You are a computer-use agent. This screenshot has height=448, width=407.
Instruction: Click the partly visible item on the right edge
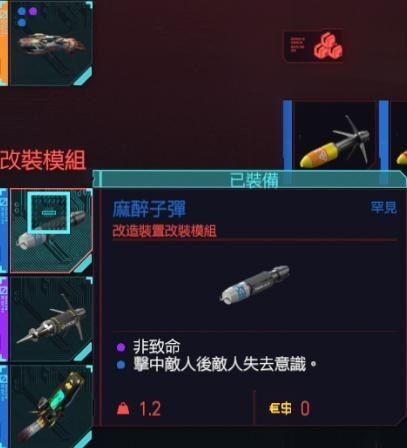point(399,135)
